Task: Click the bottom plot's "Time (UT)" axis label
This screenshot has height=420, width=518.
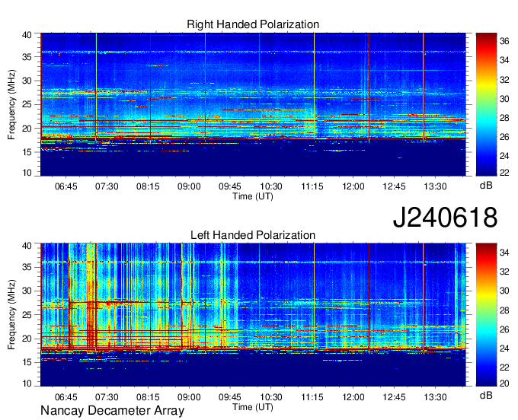Action: click(x=253, y=407)
